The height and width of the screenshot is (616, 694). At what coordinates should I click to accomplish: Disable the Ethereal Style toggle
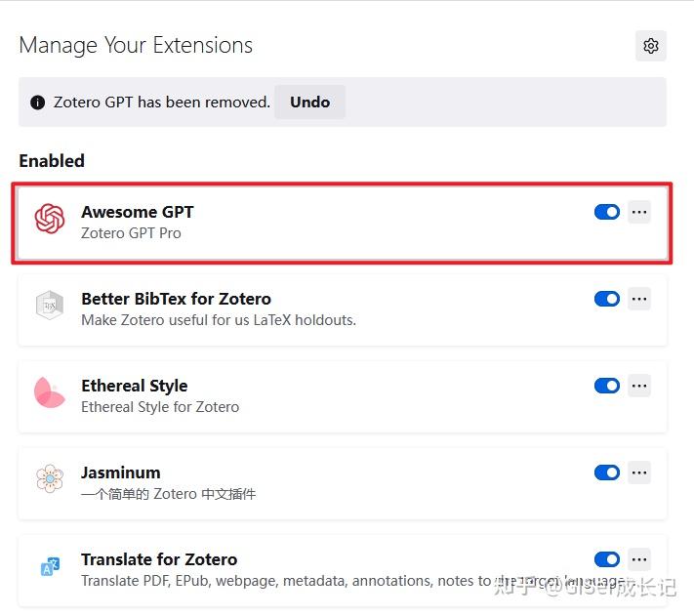tap(607, 386)
